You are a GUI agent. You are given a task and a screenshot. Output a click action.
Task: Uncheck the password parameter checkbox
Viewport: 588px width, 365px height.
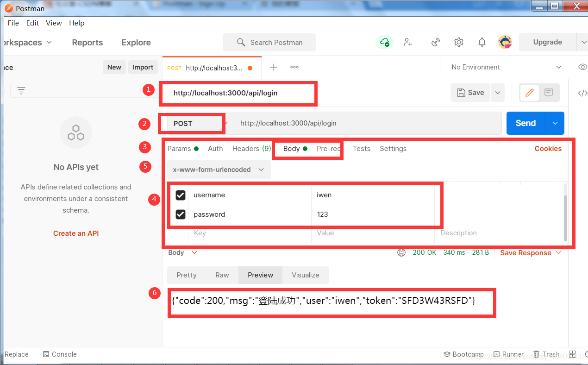pyautogui.click(x=181, y=214)
